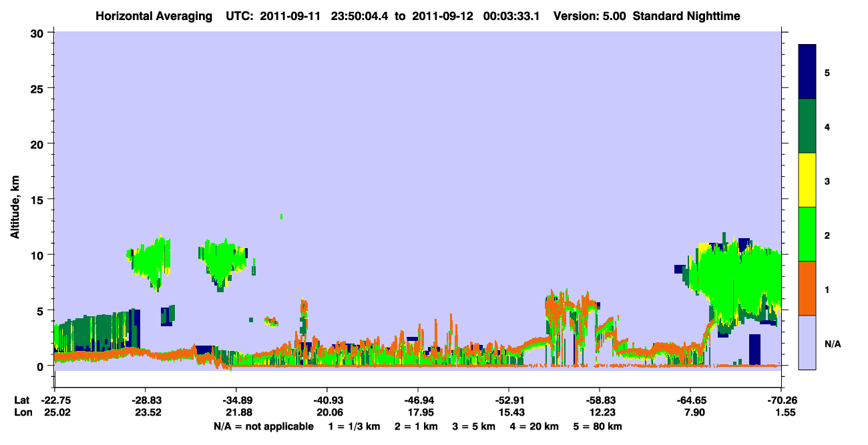Click the latitude value -34.89
Screen dimensions: 868x445
click(x=236, y=400)
